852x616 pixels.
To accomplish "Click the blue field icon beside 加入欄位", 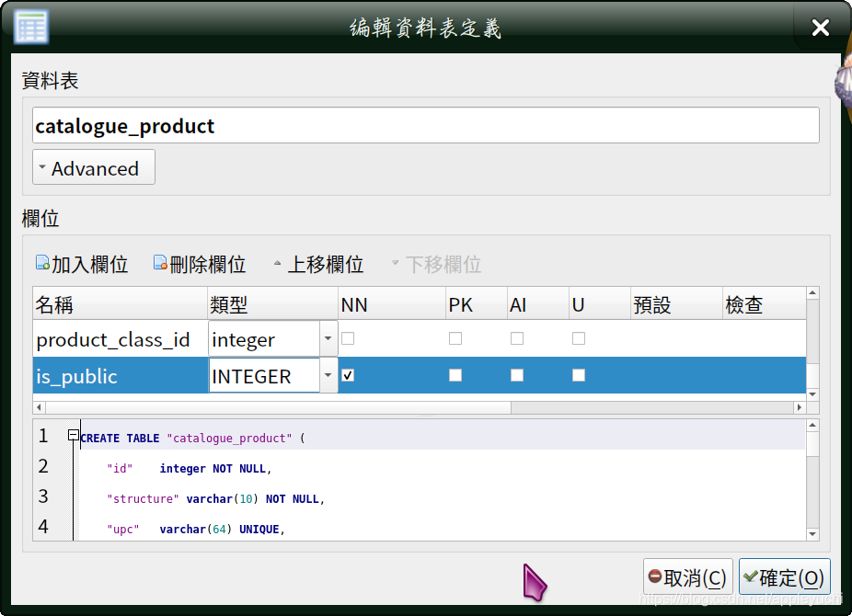I will tap(42, 263).
